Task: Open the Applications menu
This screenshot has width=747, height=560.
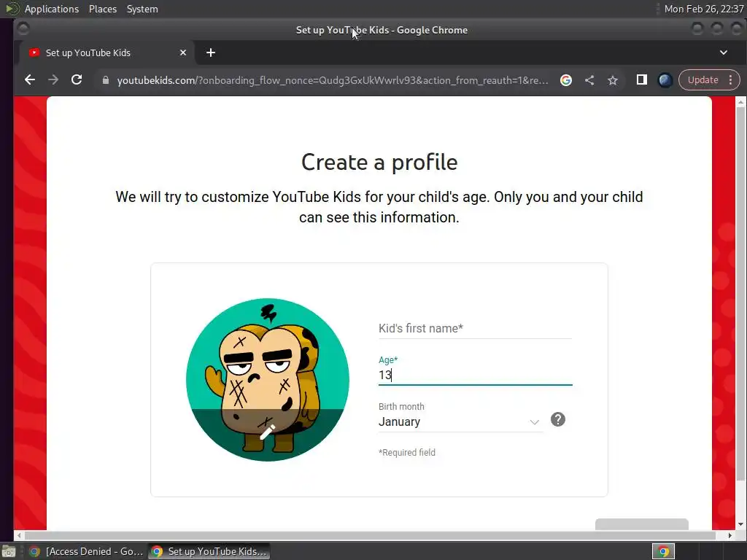Action: point(52,9)
